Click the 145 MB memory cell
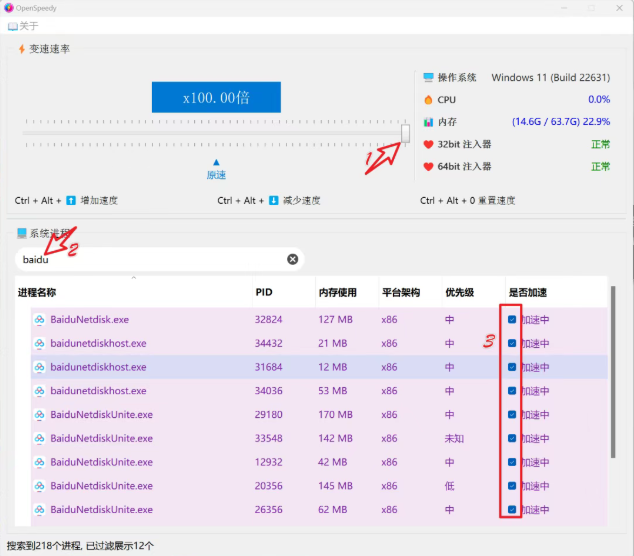The image size is (634, 556). (x=335, y=486)
